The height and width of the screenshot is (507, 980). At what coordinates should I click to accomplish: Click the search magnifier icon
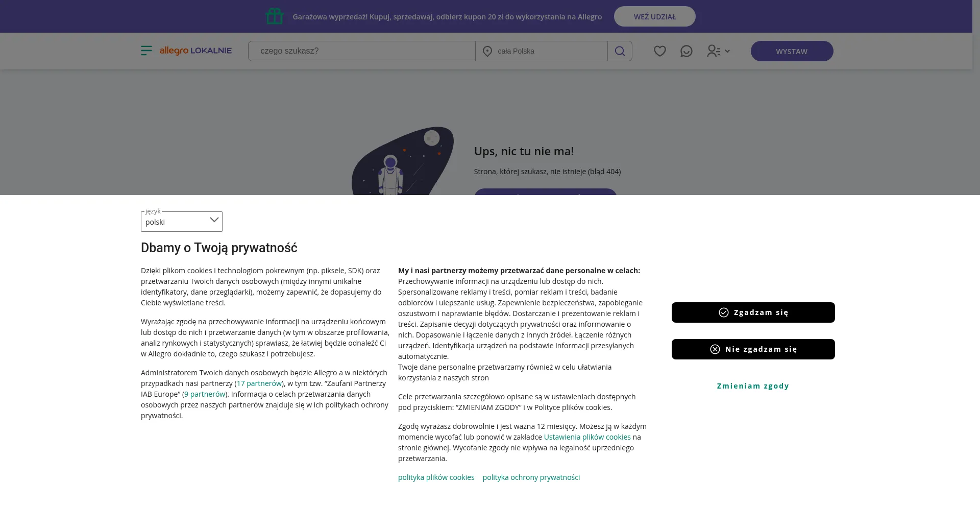[620, 51]
